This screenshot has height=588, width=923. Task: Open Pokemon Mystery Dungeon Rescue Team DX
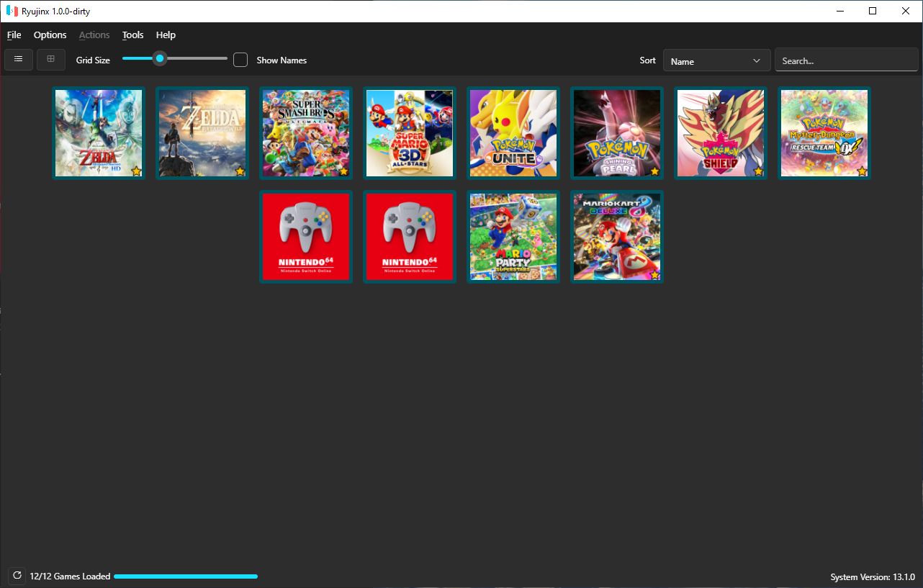pyautogui.click(x=824, y=132)
